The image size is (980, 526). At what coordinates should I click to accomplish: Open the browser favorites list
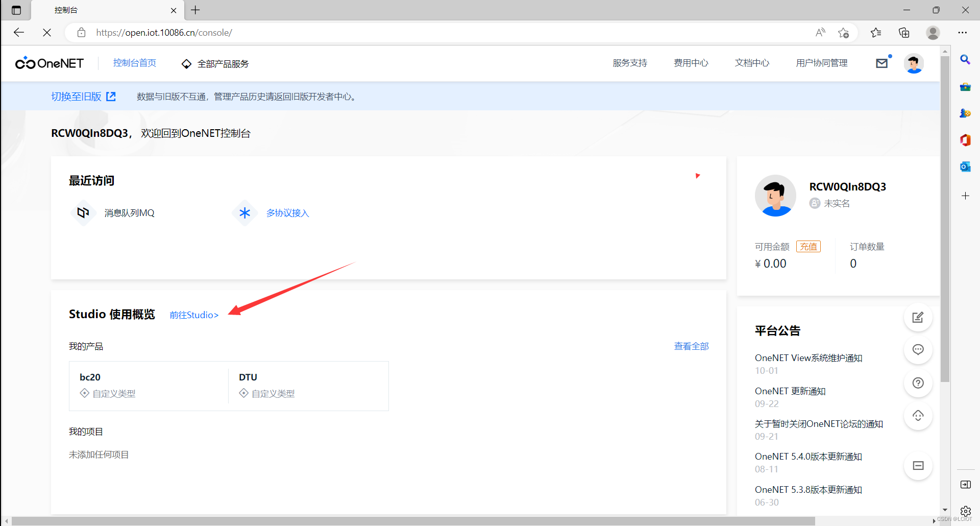876,33
